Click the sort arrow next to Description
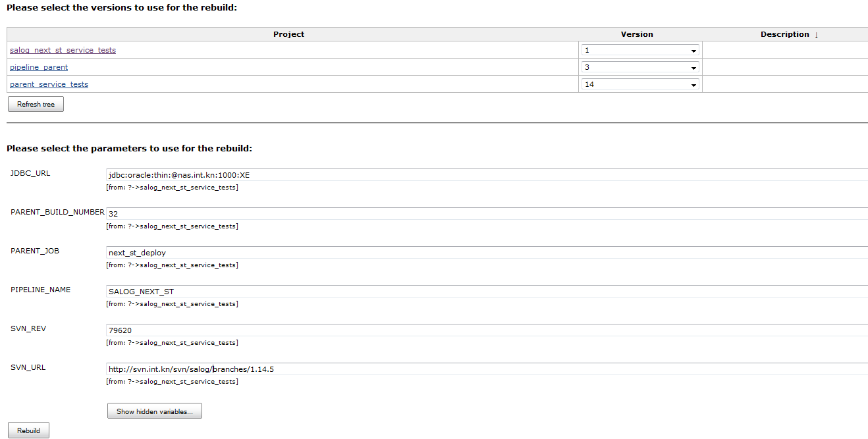 (816, 35)
